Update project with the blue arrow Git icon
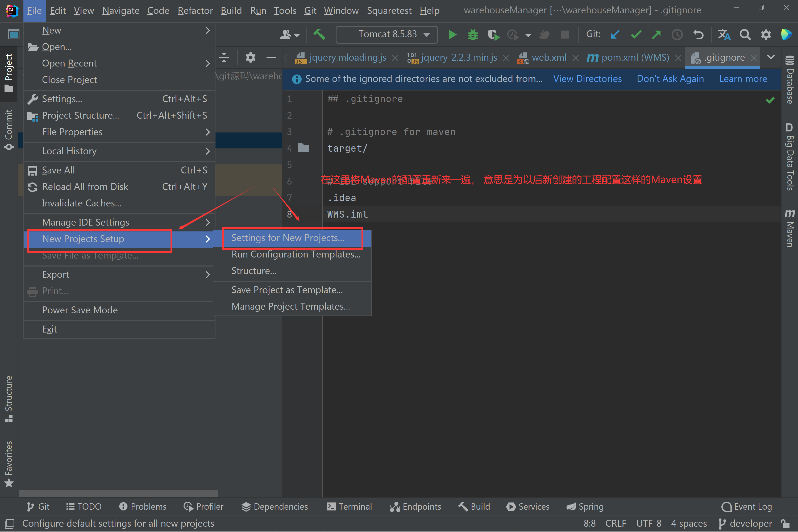Viewport: 798px width, 532px height. point(615,34)
